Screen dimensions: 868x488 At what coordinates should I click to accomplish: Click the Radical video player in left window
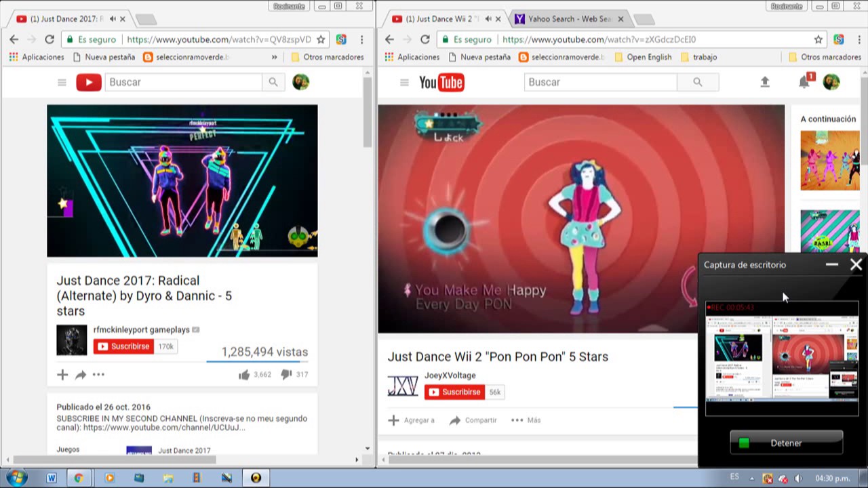click(182, 180)
